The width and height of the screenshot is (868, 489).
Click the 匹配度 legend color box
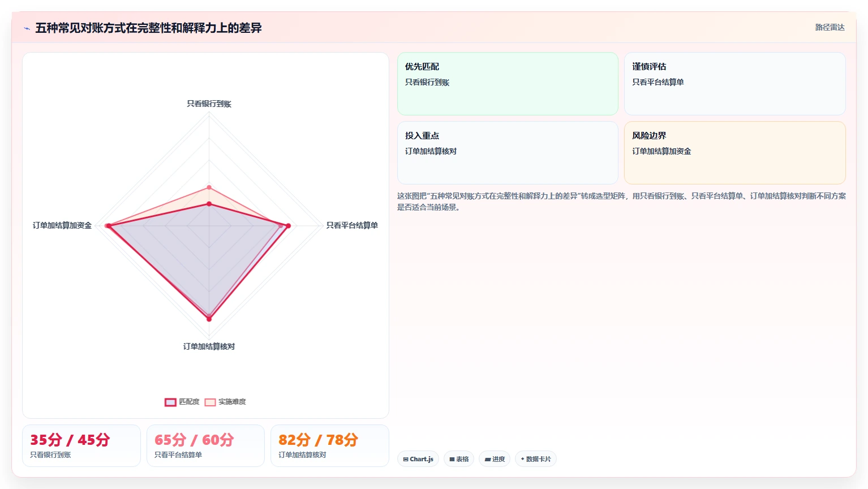click(170, 402)
